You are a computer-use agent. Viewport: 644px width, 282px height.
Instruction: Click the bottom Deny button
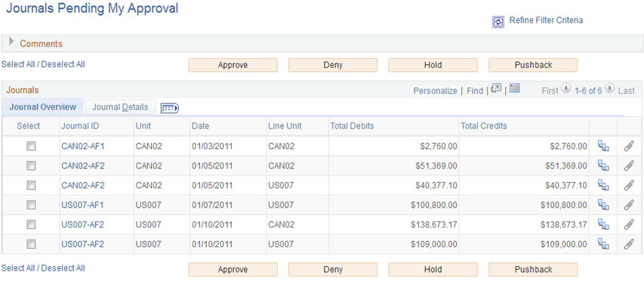pyautogui.click(x=333, y=269)
